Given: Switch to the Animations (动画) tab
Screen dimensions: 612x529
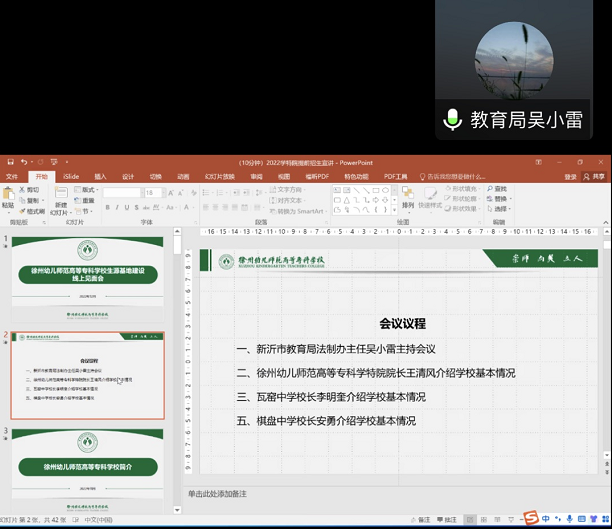Looking at the screenshot, I should coord(183,176).
